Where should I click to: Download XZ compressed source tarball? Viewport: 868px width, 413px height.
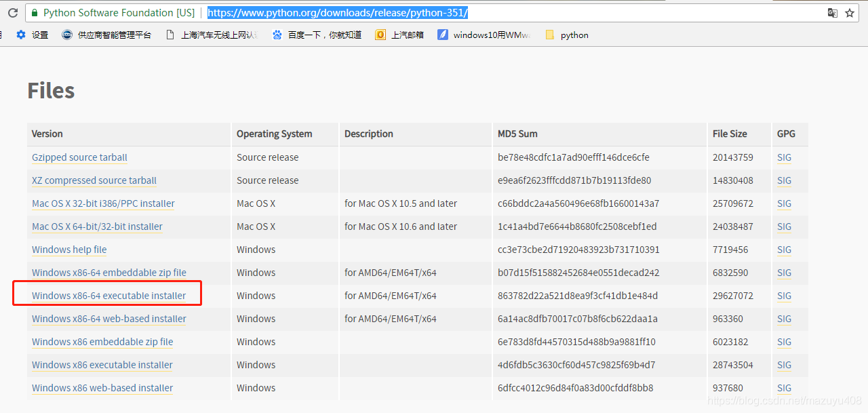pyautogui.click(x=94, y=180)
